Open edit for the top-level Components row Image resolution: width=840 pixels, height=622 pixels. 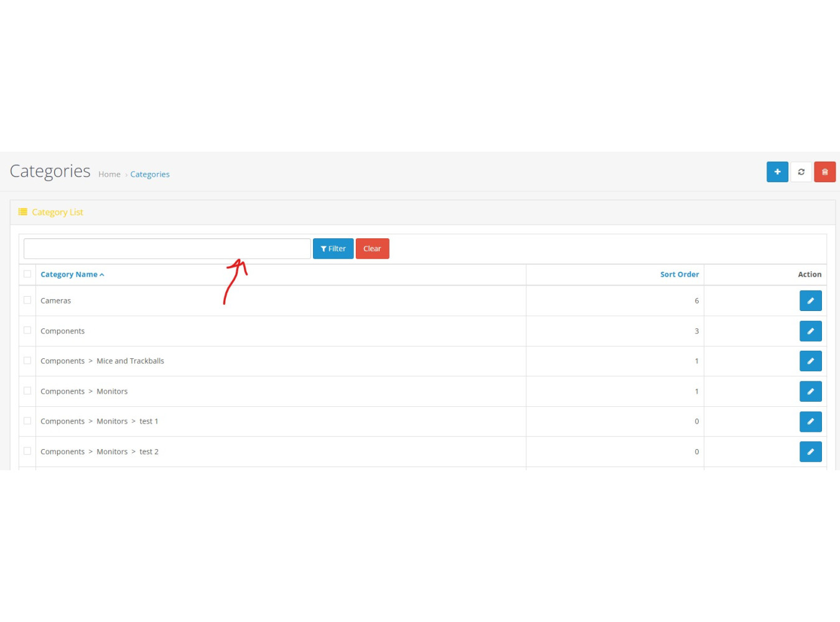point(810,331)
